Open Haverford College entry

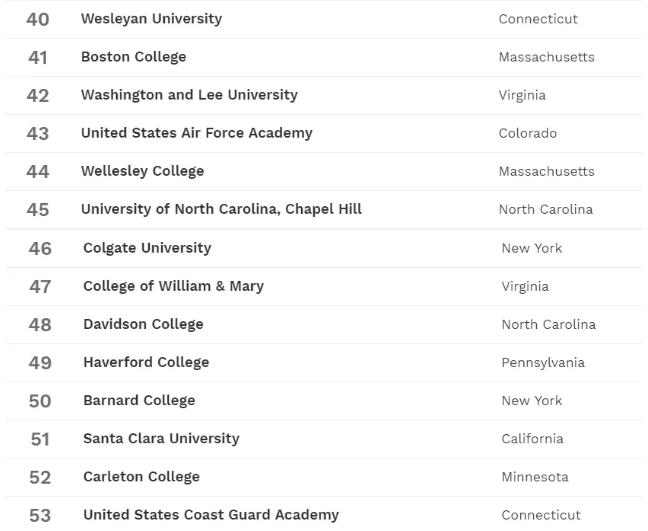[146, 362]
